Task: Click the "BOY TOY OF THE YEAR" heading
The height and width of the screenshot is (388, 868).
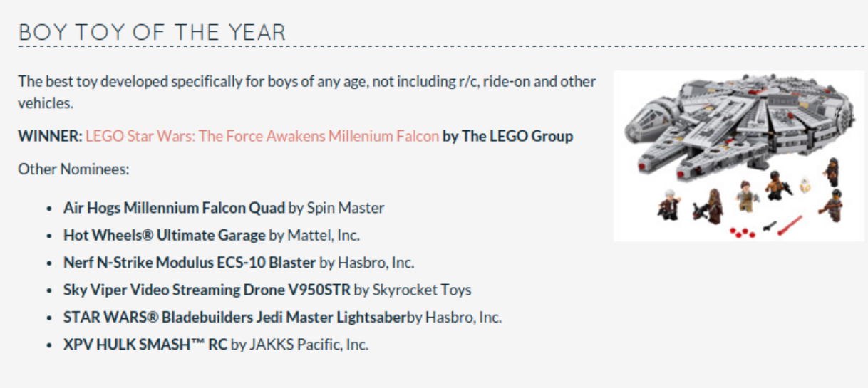Action: [x=152, y=33]
